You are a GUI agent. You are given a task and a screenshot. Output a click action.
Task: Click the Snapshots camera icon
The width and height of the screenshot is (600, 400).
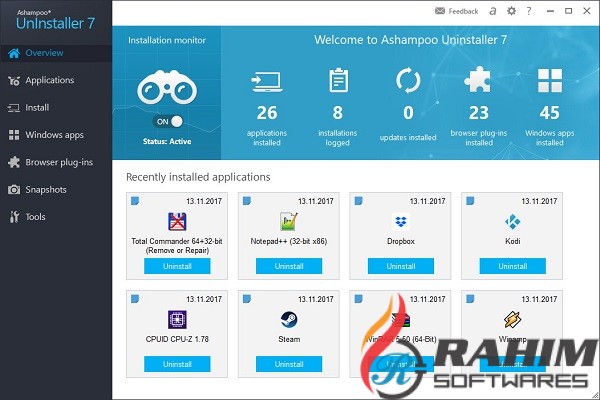[14, 189]
